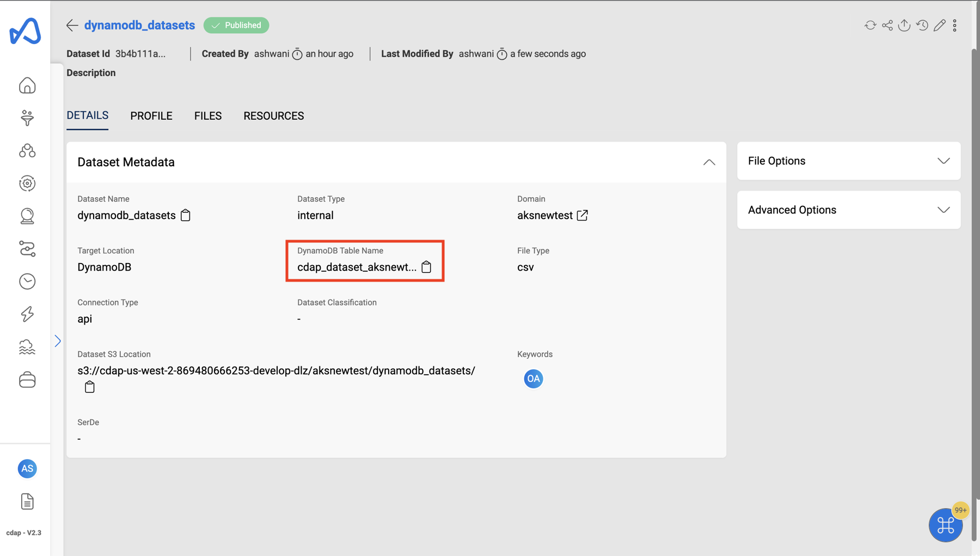The height and width of the screenshot is (556, 980).
Task: Expand the Advanced Options panel
Action: tap(849, 210)
